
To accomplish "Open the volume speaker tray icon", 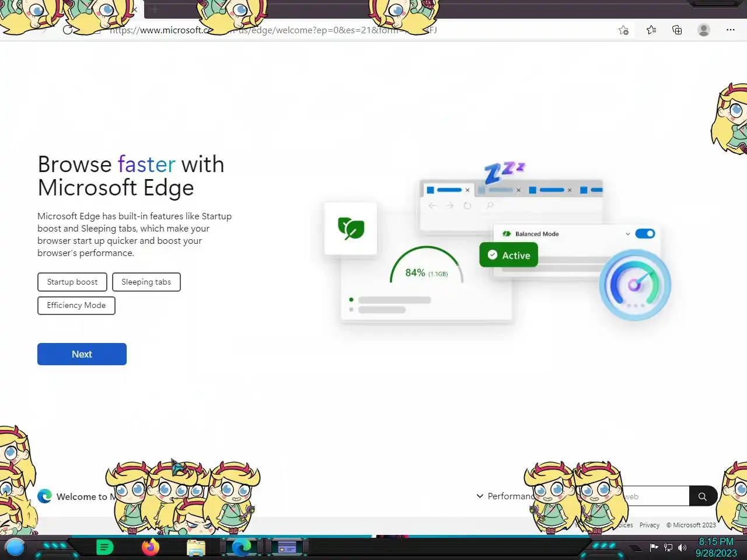I will (682, 547).
